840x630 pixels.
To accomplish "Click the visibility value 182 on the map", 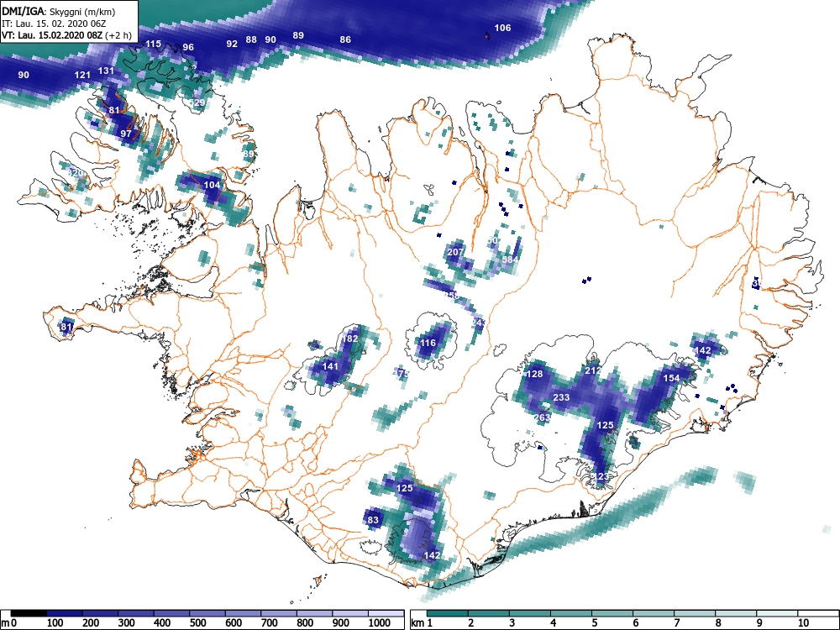I will 349,339.
